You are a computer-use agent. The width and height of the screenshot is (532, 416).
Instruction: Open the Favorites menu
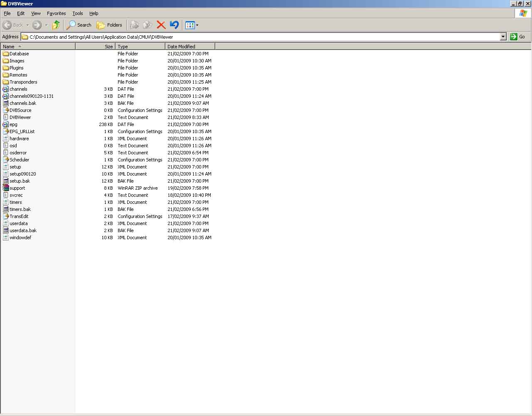[x=57, y=13]
